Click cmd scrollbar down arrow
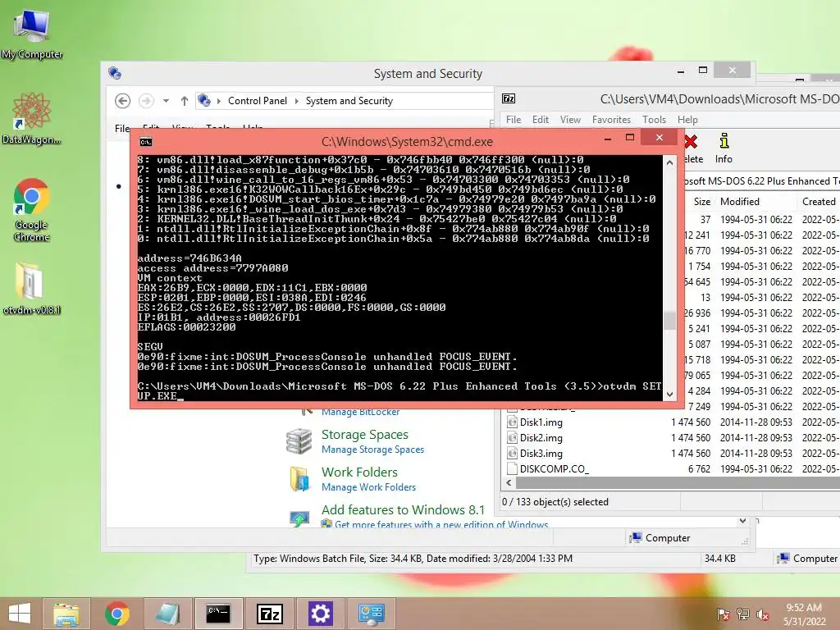840x630 pixels. click(x=669, y=395)
